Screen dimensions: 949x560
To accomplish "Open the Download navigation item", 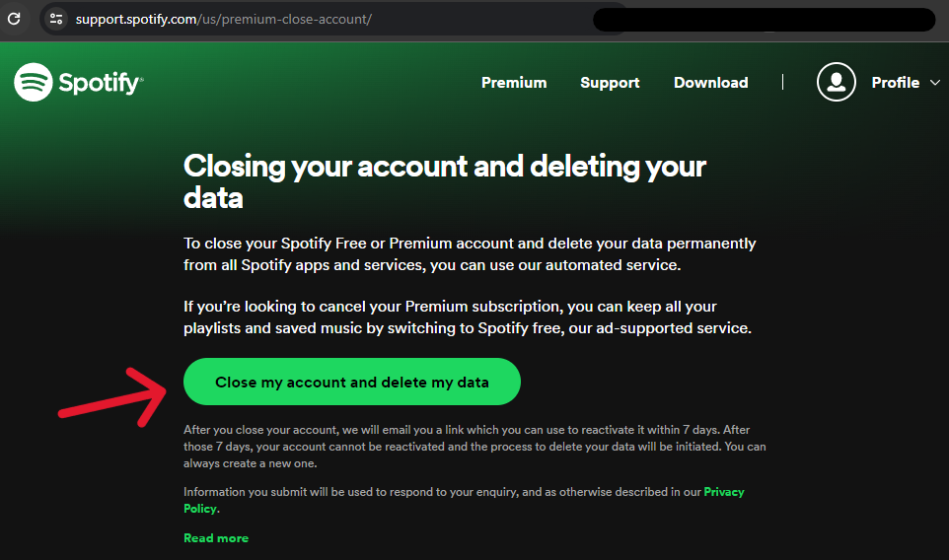I will pyautogui.click(x=710, y=83).
